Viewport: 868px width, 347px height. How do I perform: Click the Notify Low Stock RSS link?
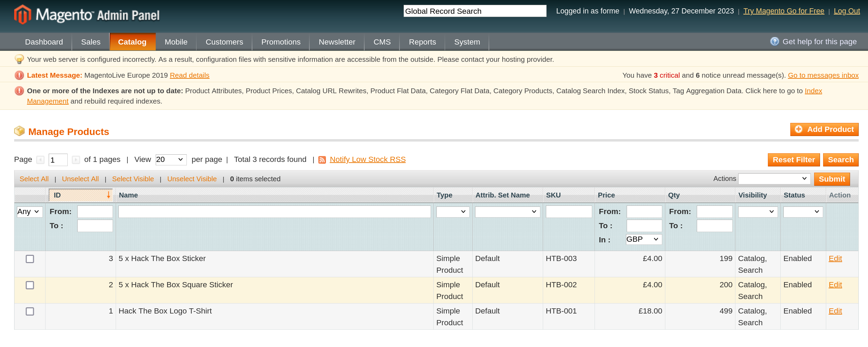[x=368, y=160]
